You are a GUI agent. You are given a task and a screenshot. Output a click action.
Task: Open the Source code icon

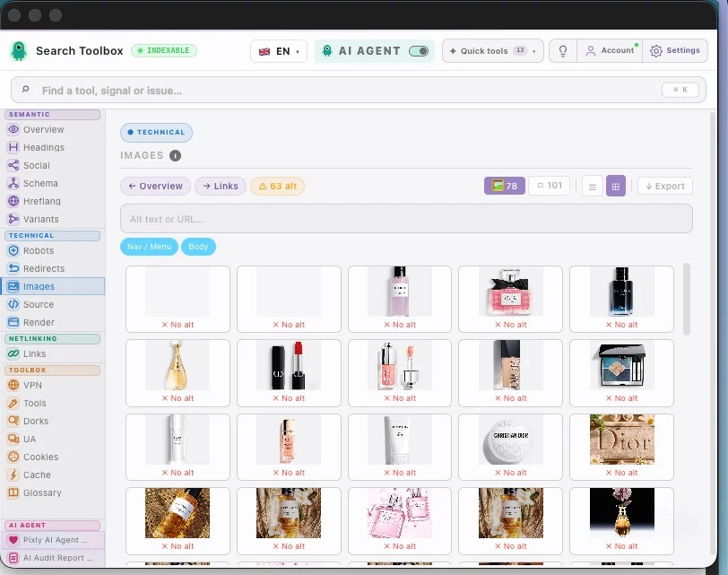13,304
